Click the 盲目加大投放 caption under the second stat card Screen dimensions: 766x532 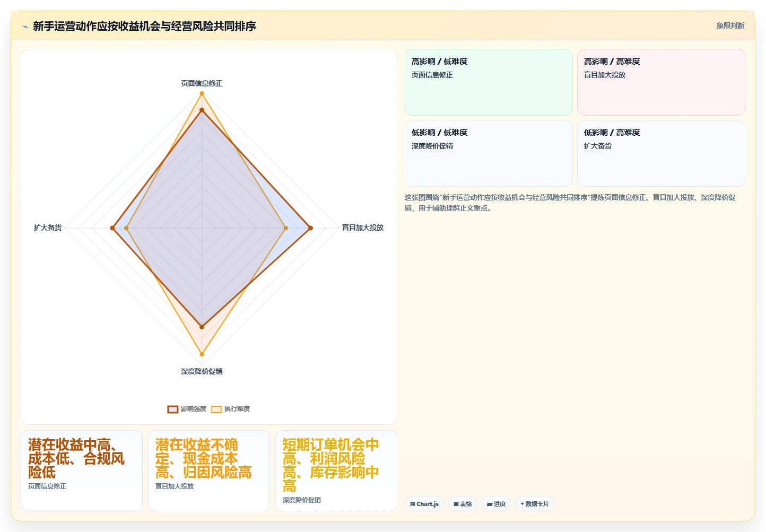tap(175, 486)
